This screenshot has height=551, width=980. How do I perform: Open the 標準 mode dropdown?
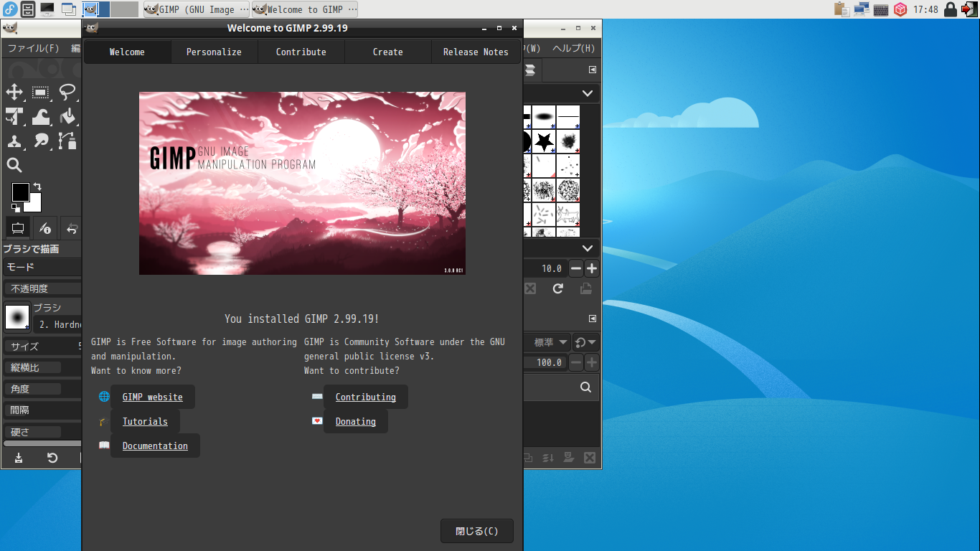(x=549, y=342)
